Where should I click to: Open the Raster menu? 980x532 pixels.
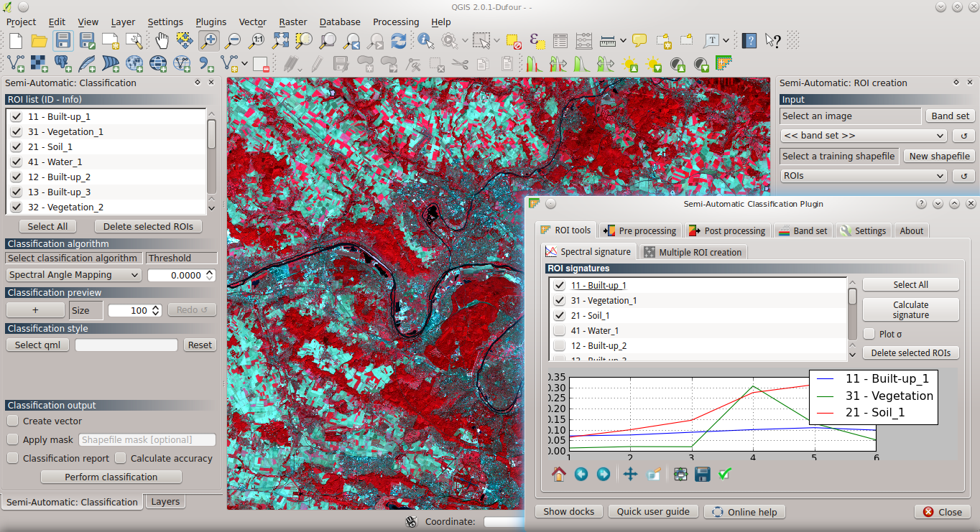[x=293, y=22]
